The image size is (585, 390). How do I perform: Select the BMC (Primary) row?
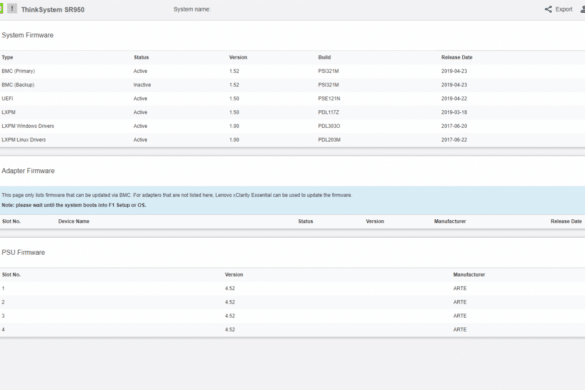click(x=292, y=71)
